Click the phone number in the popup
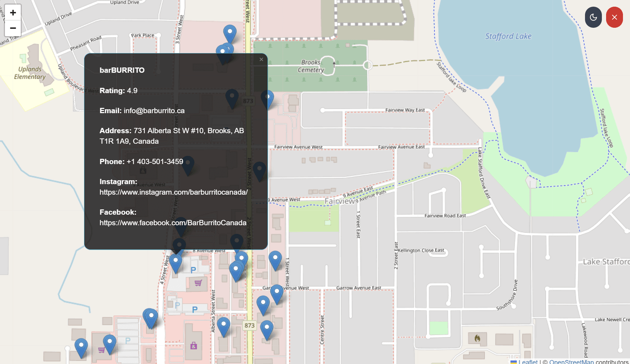 (155, 162)
